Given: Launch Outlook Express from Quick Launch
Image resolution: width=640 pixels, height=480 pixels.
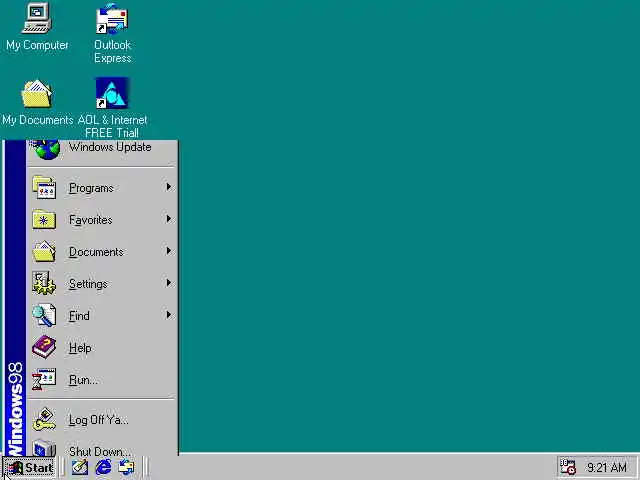Looking at the screenshot, I should [126, 467].
